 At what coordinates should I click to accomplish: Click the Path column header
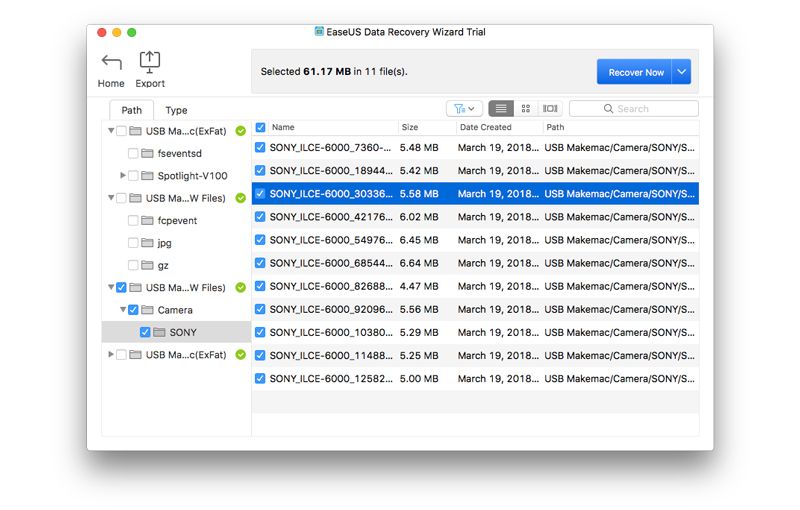[555, 128]
